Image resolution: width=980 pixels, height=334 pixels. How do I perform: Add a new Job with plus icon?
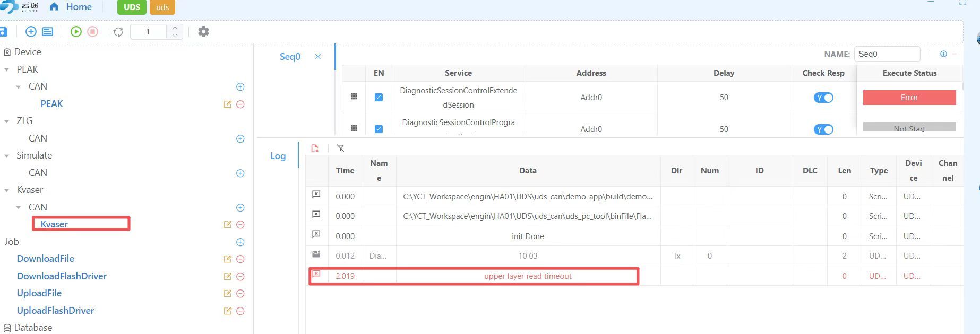[240, 242]
